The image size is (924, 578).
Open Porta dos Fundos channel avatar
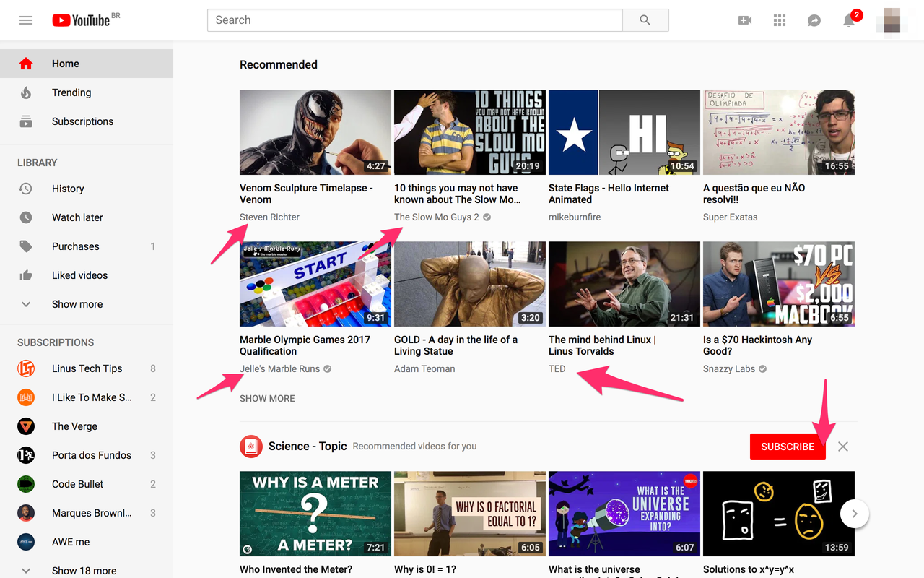click(26, 455)
